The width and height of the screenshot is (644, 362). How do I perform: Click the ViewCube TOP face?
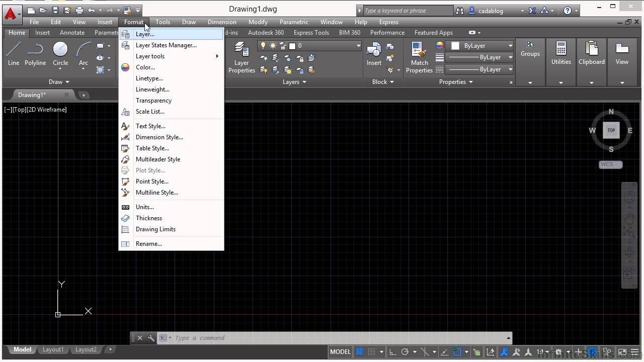coord(611,130)
